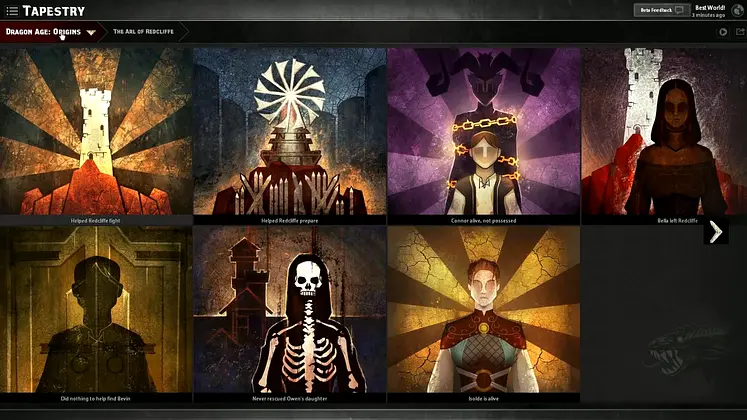747x420 pixels.
Task: Click the 'Helped Redcliffe fight' caption
Action: 95,220
